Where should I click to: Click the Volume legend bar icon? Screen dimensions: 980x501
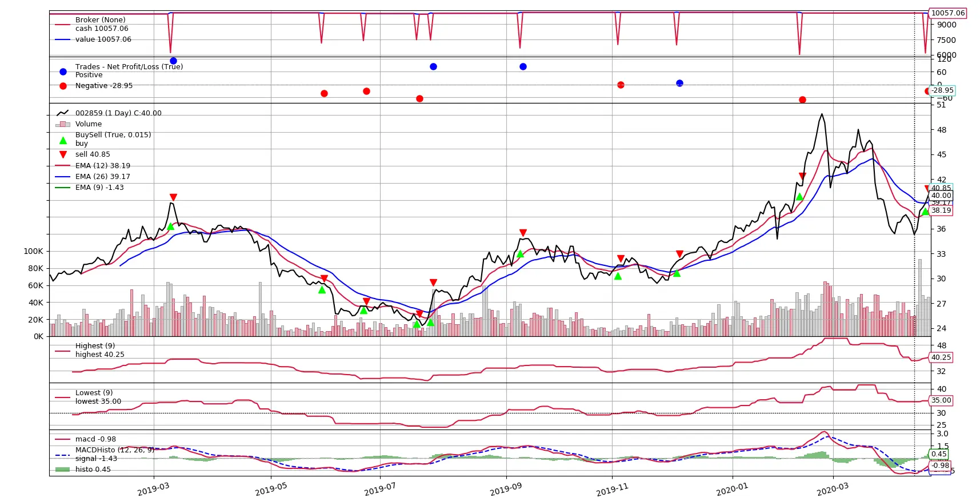(x=63, y=124)
